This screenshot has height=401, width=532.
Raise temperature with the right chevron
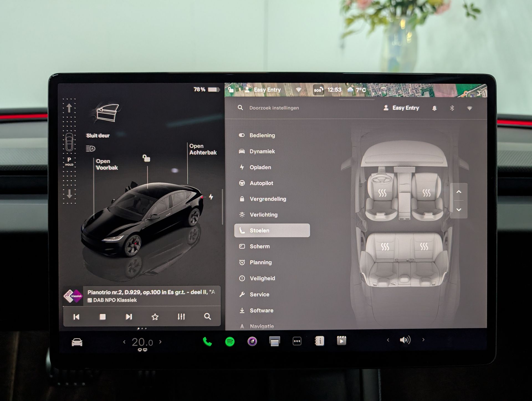160,342
